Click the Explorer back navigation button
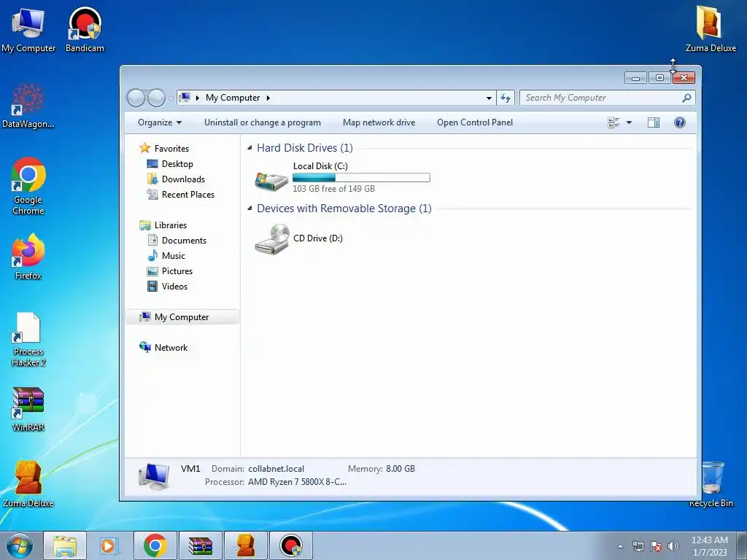 click(136, 98)
